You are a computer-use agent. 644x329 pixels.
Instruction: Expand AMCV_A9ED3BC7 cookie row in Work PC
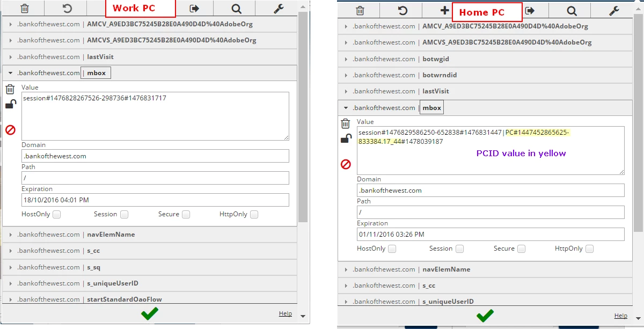coord(150,24)
